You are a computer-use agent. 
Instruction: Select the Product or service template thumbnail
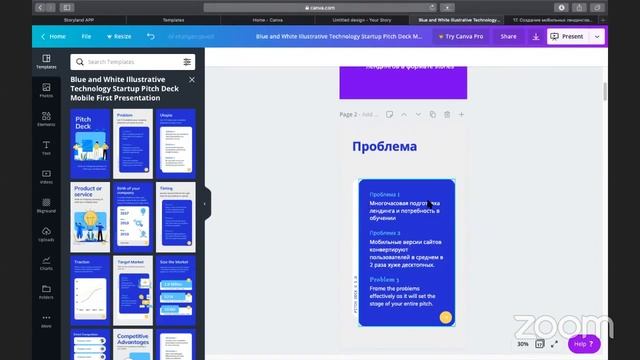90,217
